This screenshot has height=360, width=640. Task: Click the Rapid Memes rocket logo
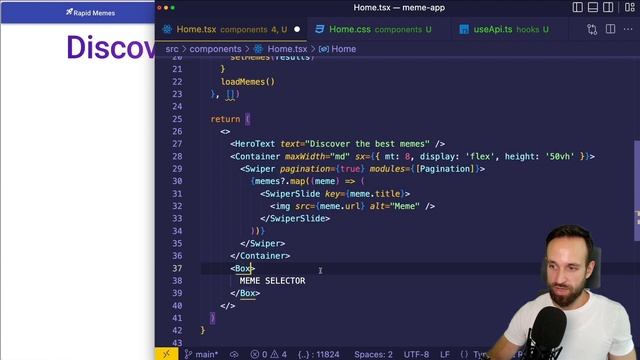(69, 12)
